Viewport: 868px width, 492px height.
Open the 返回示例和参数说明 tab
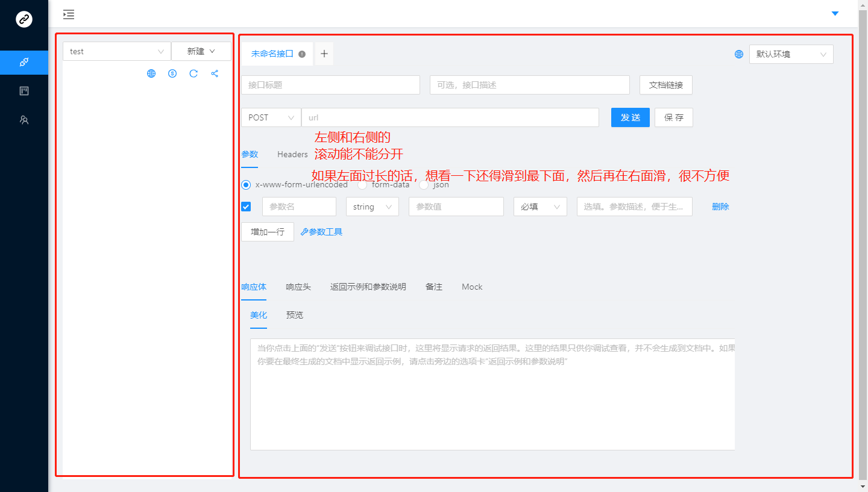[x=368, y=287]
